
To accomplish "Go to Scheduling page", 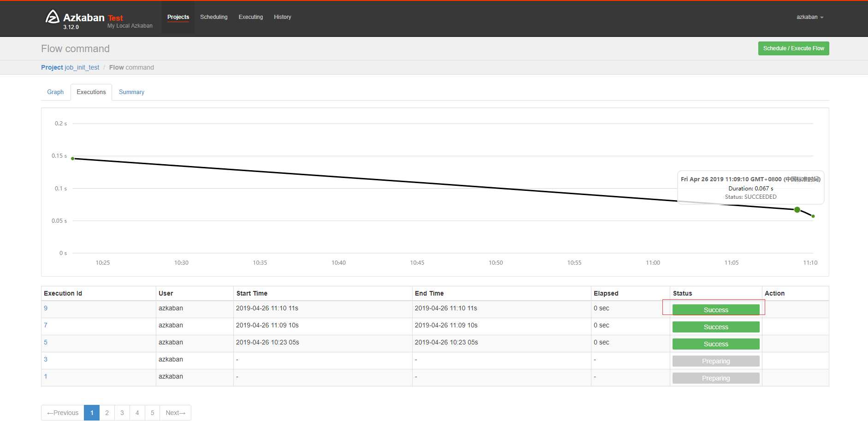I will click(x=213, y=17).
